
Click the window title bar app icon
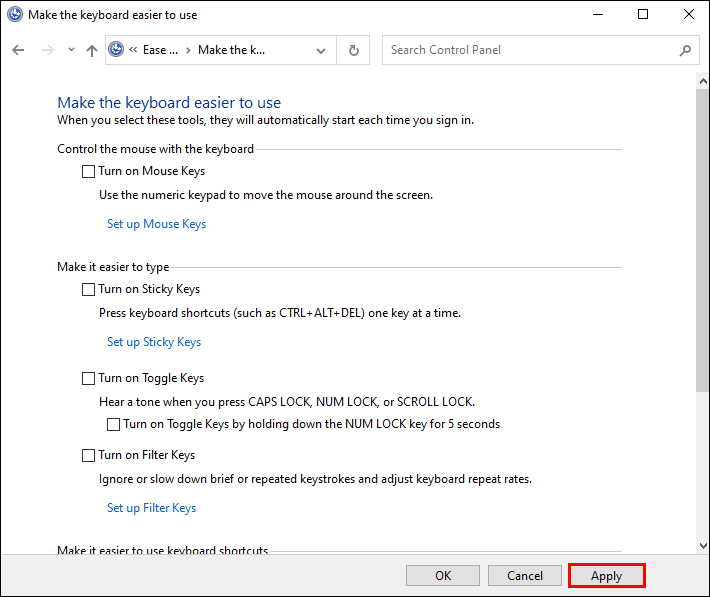13,14
